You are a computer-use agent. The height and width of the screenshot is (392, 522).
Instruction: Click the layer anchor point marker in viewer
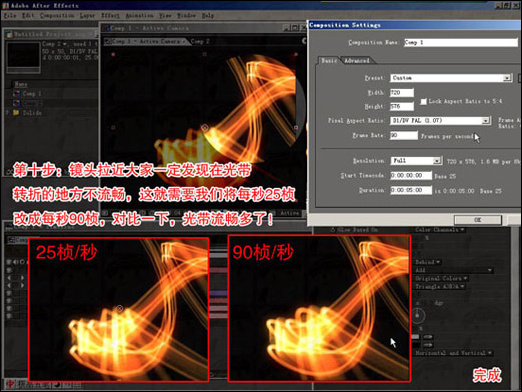[205, 127]
